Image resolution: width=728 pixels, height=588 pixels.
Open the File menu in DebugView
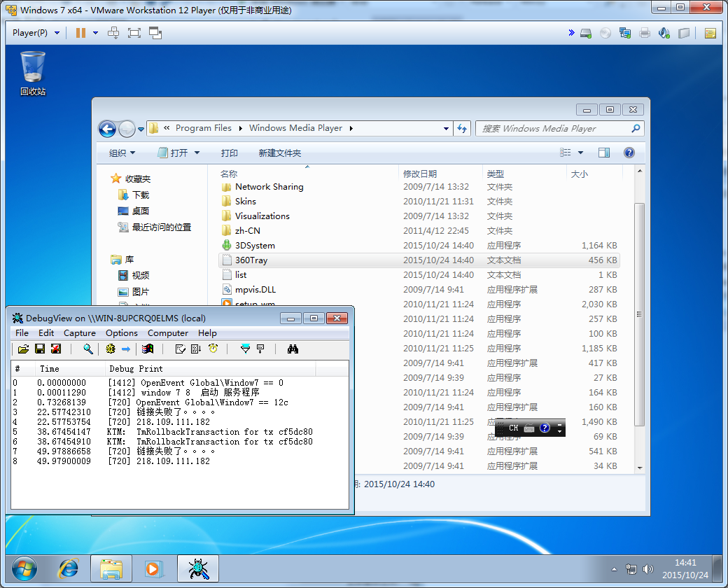22,333
